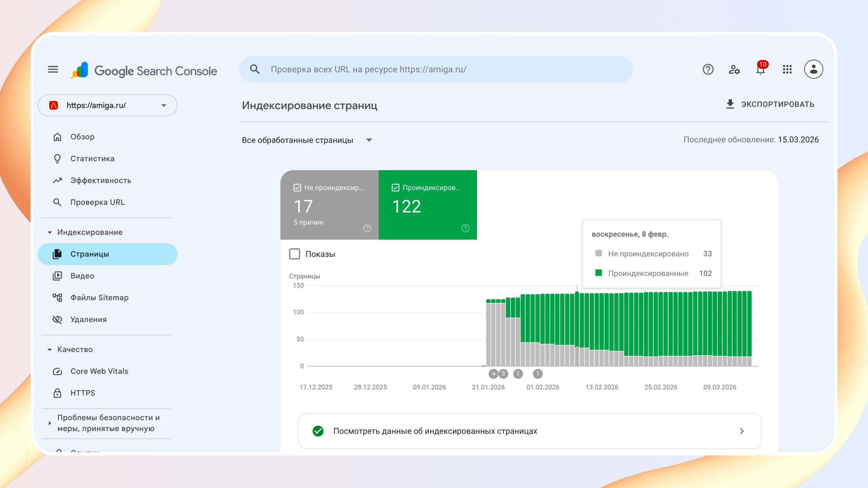
Task: Open the hamburger main menu
Action: click(53, 69)
